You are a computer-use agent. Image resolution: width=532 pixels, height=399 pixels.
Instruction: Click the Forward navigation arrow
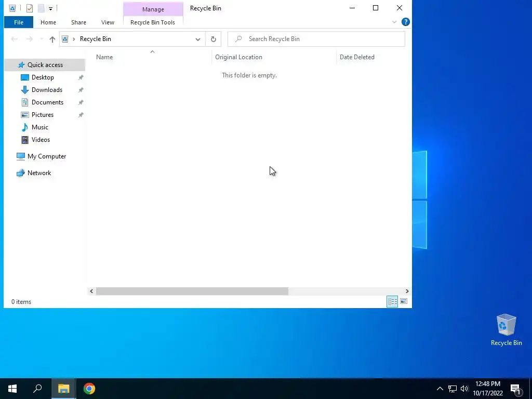[30, 39]
